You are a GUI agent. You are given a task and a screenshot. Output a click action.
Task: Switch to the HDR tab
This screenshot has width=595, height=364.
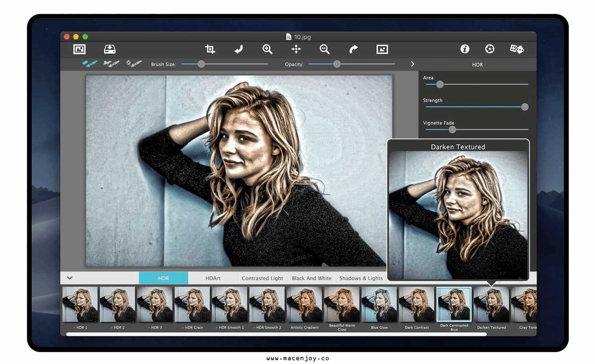pyautogui.click(x=164, y=278)
